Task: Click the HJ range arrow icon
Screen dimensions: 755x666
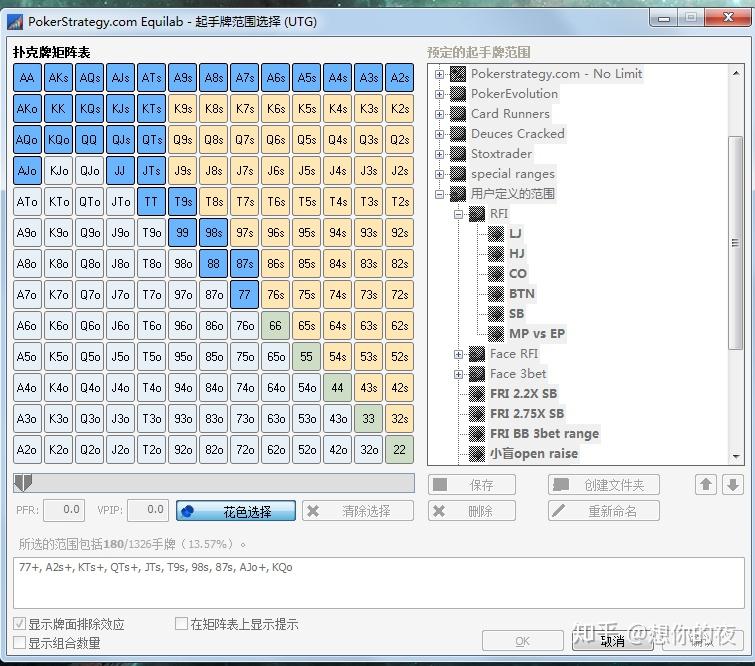Action: pyautogui.click(x=495, y=254)
